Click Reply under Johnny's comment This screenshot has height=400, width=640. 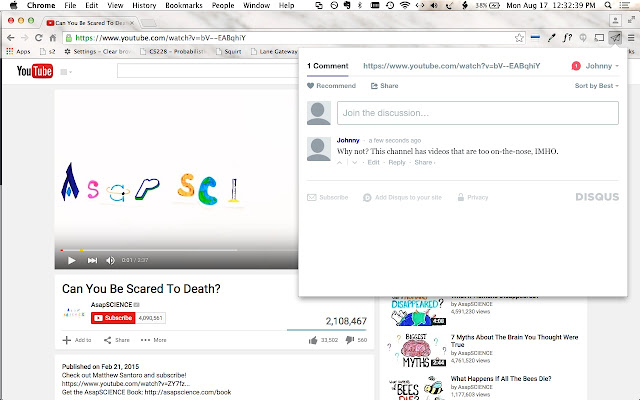click(x=397, y=162)
